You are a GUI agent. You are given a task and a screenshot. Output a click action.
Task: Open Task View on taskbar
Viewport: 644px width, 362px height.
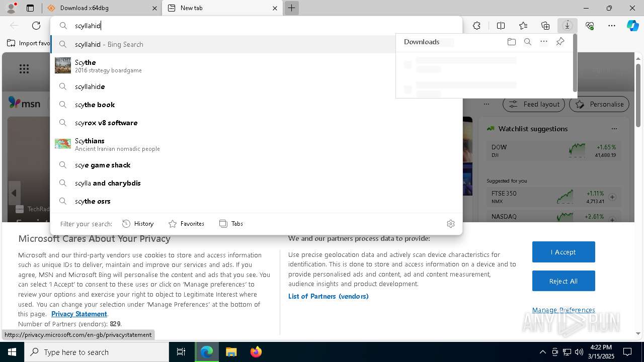(x=181, y=352)
